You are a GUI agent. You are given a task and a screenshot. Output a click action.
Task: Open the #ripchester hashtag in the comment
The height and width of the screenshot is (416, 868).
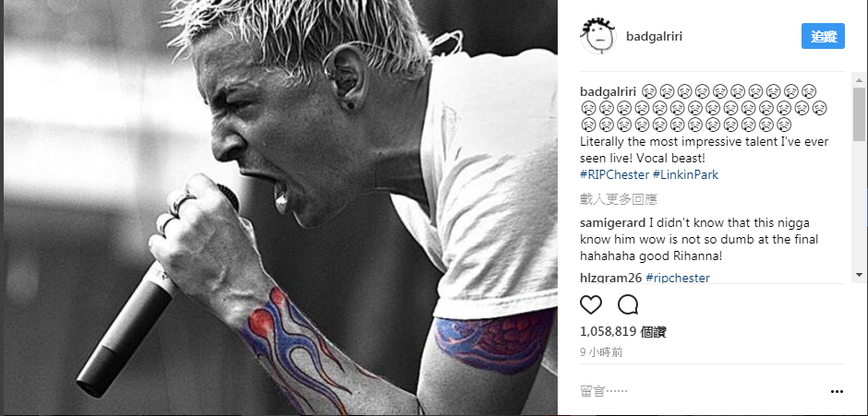678,277
